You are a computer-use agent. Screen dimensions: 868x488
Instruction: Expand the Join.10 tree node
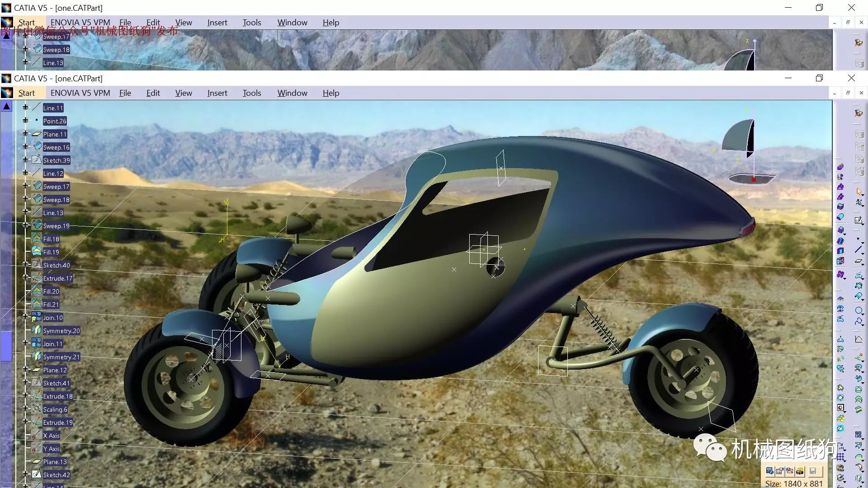click(x=25, y=317)
